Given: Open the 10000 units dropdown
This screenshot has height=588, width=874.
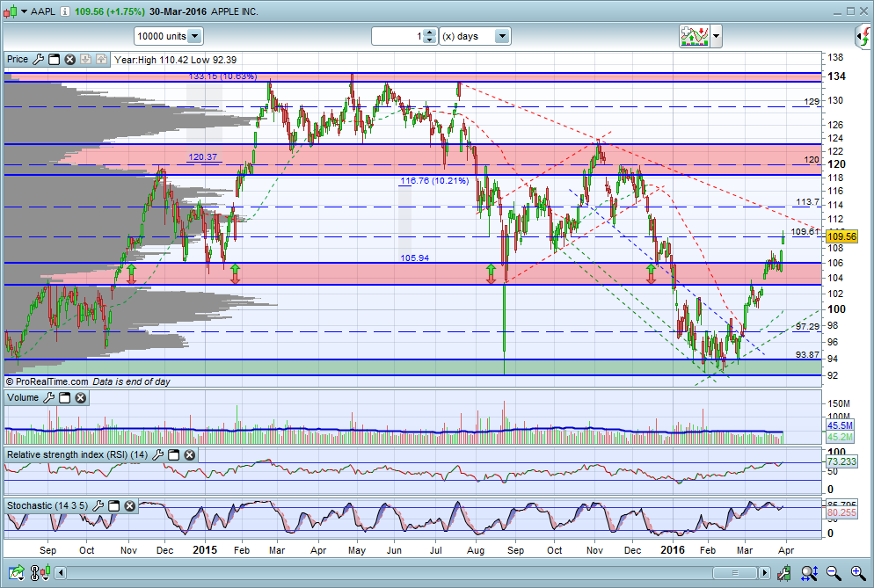Looking at the screenshot, I should 194,36.
